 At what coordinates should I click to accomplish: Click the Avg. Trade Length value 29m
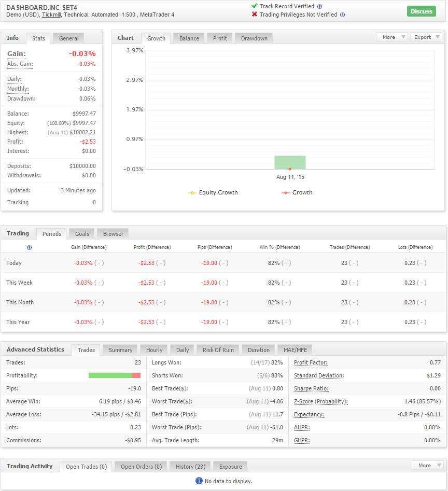click(277, 440)
